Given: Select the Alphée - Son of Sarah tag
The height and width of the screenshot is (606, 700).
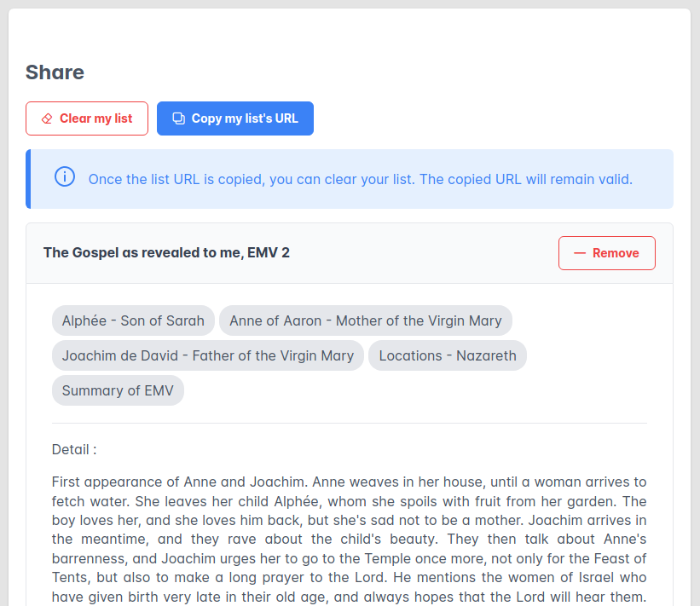Looking at the screenshot, I should click(x=133, y=320).
